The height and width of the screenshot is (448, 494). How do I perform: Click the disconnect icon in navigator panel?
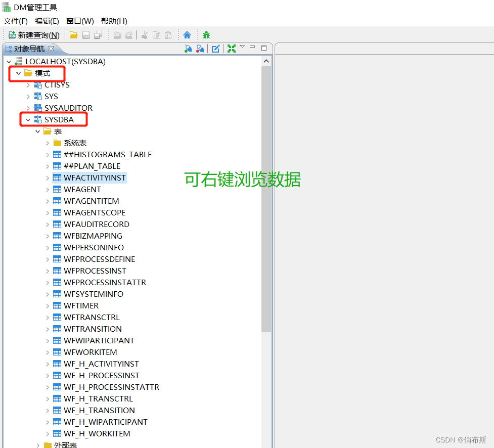200,49
